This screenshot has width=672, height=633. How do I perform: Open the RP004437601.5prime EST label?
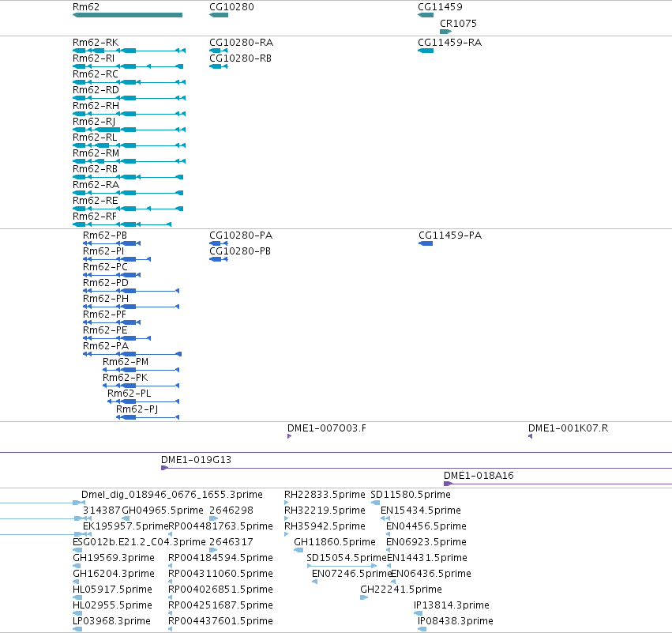pyautogui.click(x=220, y=621)
